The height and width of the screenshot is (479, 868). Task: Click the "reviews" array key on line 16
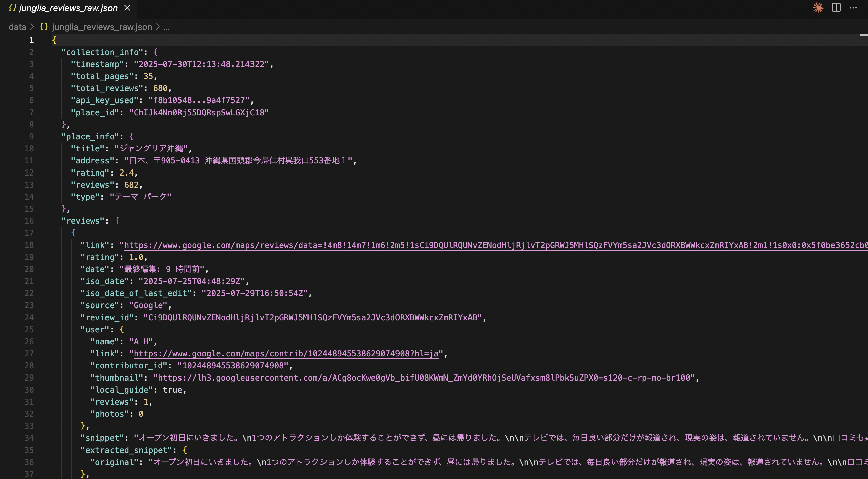[83, 221]
